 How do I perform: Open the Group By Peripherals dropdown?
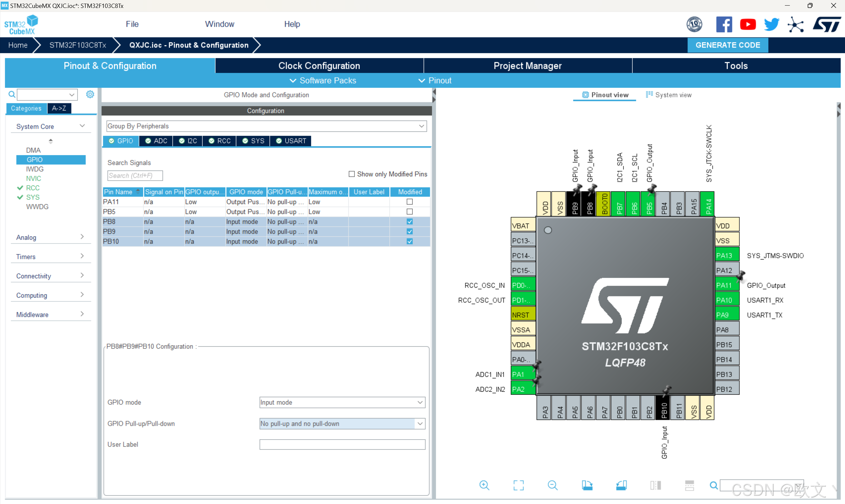click(266, 126)
